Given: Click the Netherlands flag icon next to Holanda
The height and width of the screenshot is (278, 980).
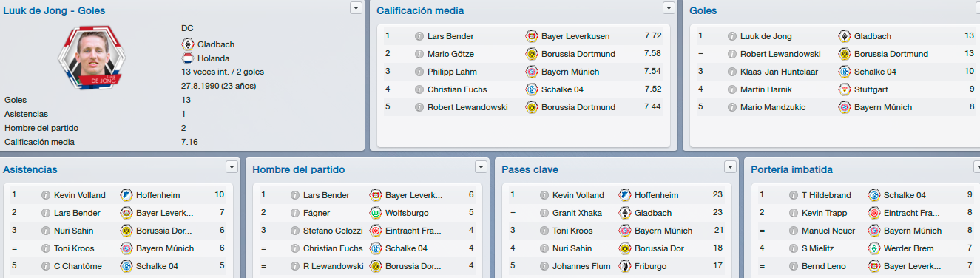Looking at the screenshot, I should click(188, 58).
